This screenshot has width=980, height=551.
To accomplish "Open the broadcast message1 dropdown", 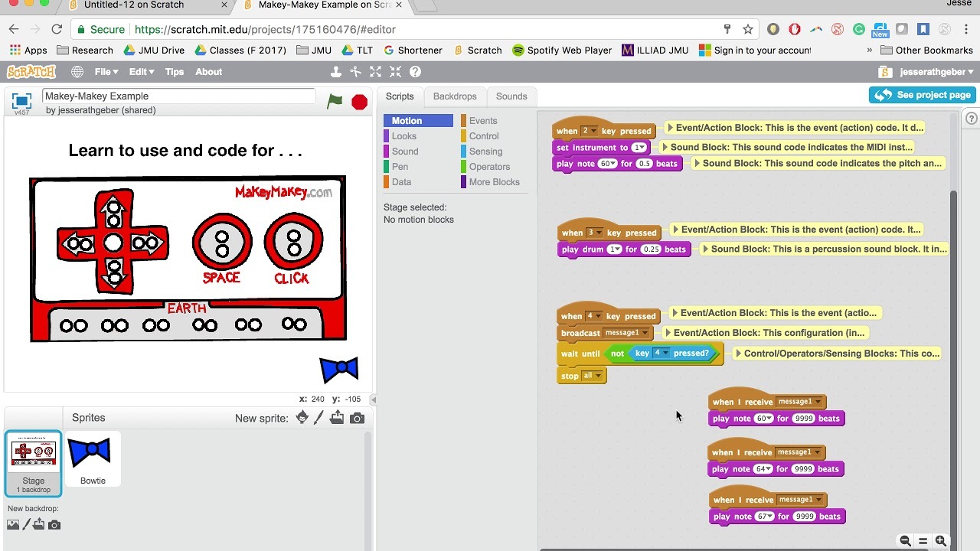I will pyautogui.click(x=626, y=333).
